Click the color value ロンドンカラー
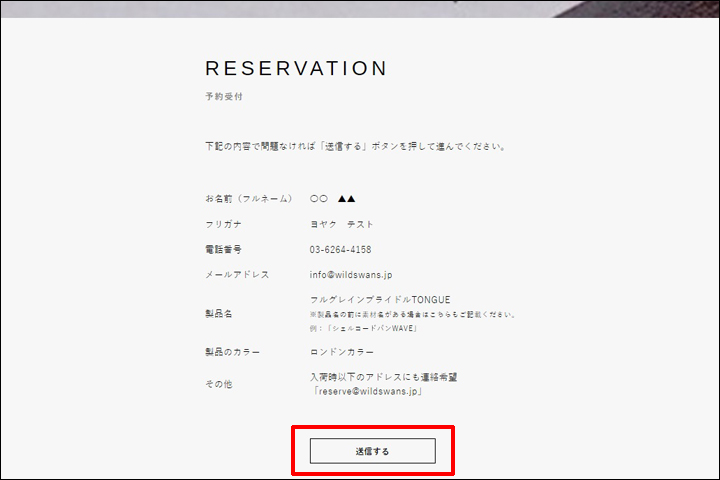The image size is (720, 480). [x=342, y=352]
